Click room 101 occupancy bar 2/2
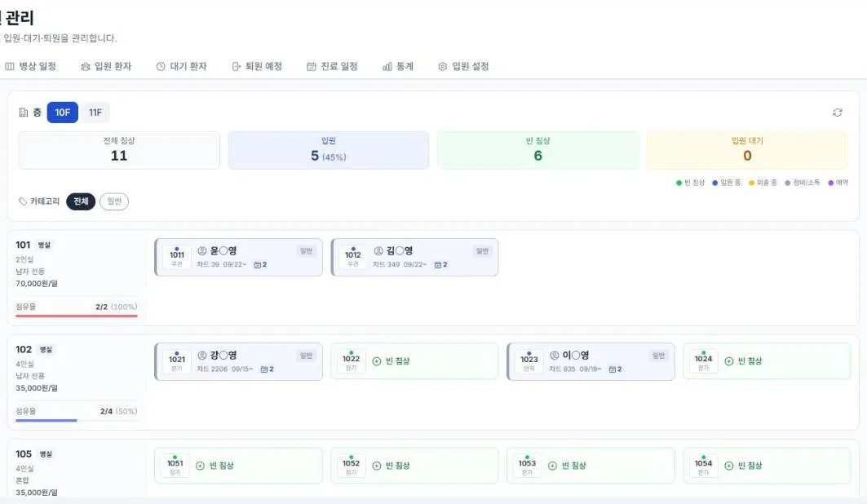This screenshot has width=867, height=504. (77, 316)
